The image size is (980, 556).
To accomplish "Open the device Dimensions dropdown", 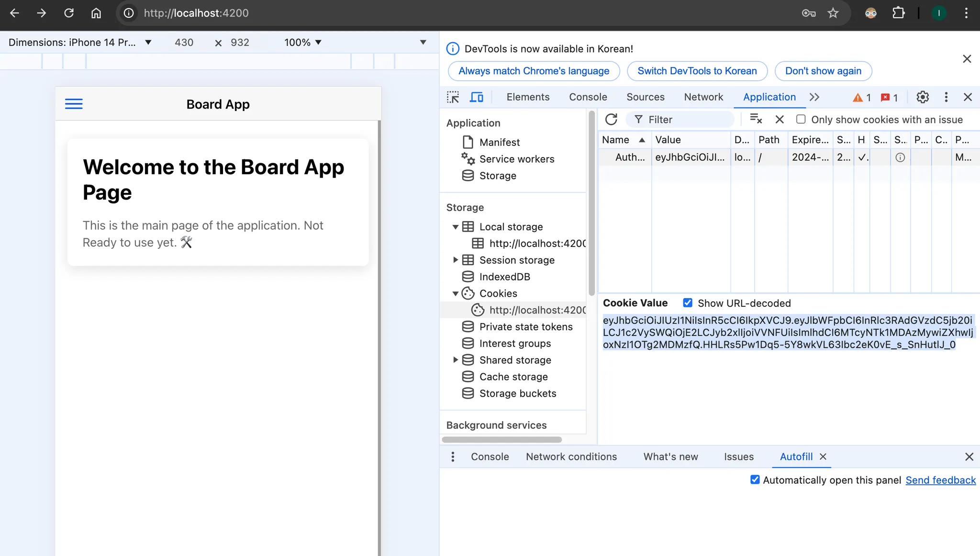I will [x=79, y=42].
